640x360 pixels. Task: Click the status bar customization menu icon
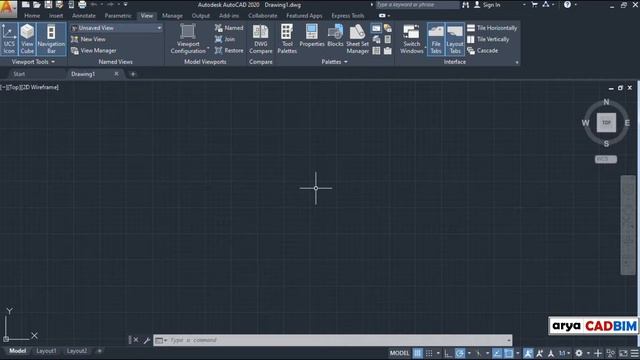pyautogui.click(x=634, y=353)
